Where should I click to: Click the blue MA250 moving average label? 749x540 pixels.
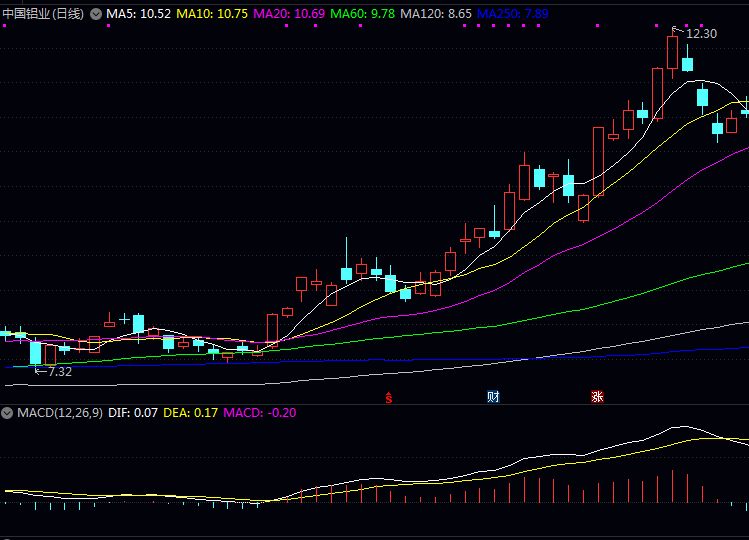[x=512, y=15]
